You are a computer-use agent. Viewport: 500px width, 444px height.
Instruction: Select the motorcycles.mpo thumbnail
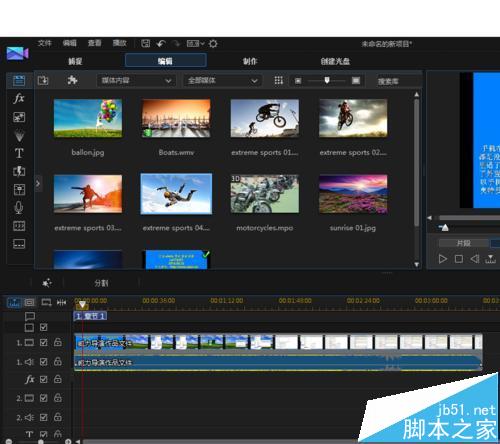(x=265, y=194)
